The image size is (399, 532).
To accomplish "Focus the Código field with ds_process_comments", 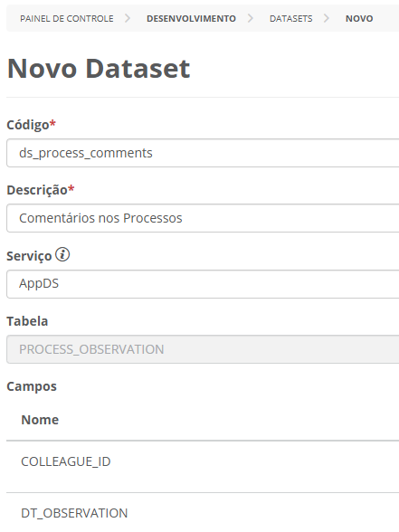I will click(203, 153).
